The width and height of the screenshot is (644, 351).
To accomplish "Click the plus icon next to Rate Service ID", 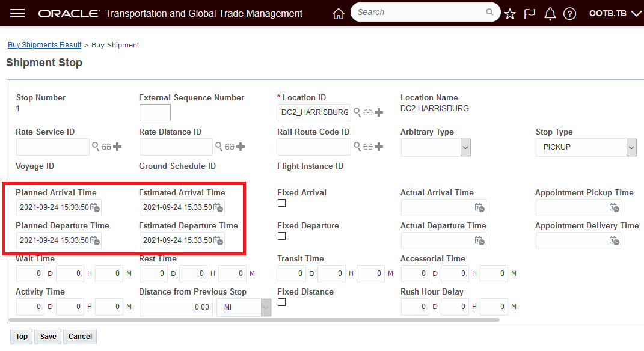I will (117, 147).
